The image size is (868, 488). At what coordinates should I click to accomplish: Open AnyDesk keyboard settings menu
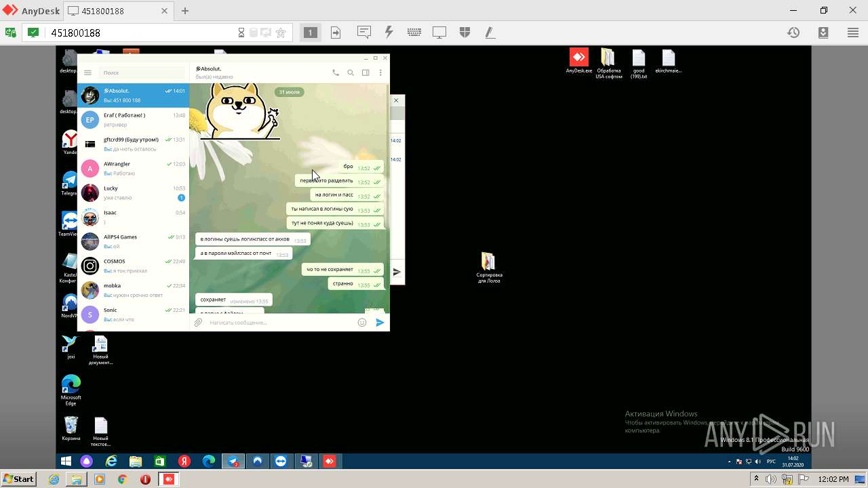[x=414, y=32]
